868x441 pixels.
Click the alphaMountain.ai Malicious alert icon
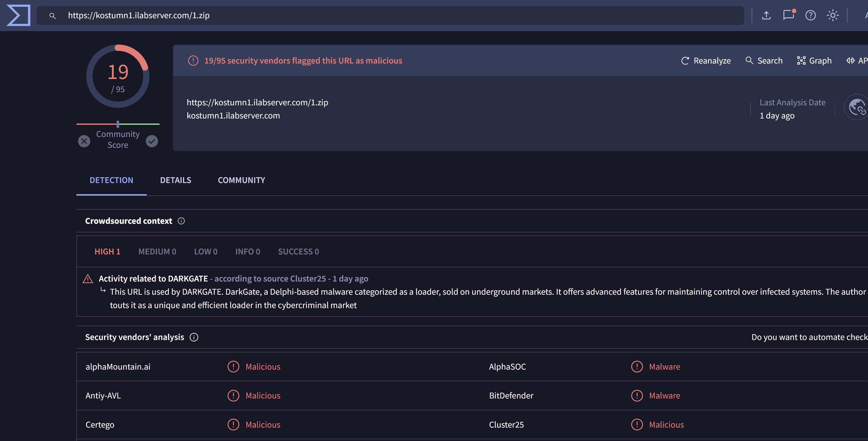coord(233,367)
